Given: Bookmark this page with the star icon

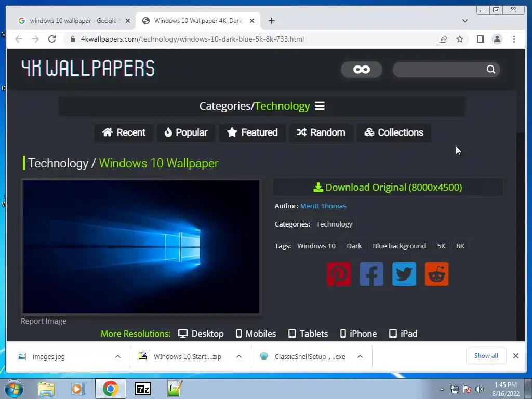Looking at the screenshot, I should click(460, 39).
